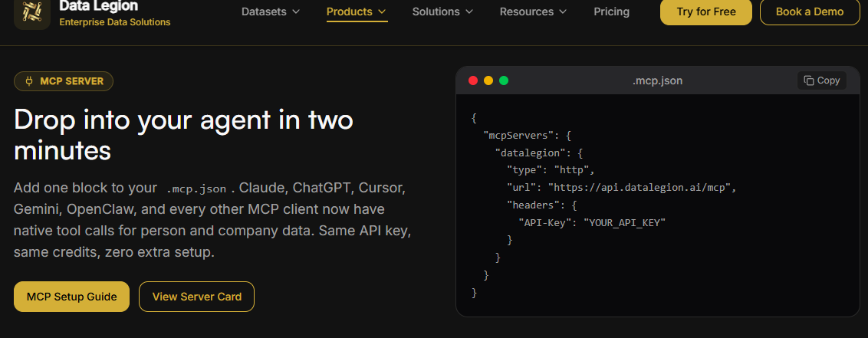The image size is (868, 338).
Task: Go to the Pricing page
Action: point(612,11)
